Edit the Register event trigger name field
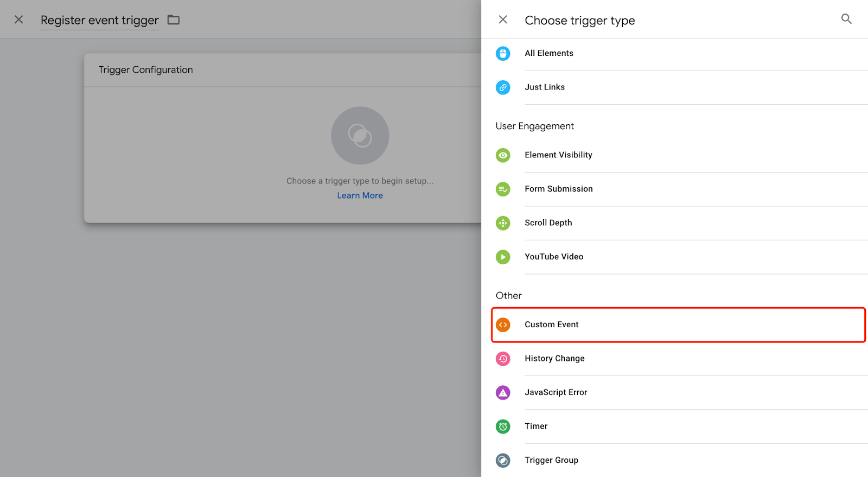The height and width of the screenshot is (477, 868). click(x=99, y=20)
